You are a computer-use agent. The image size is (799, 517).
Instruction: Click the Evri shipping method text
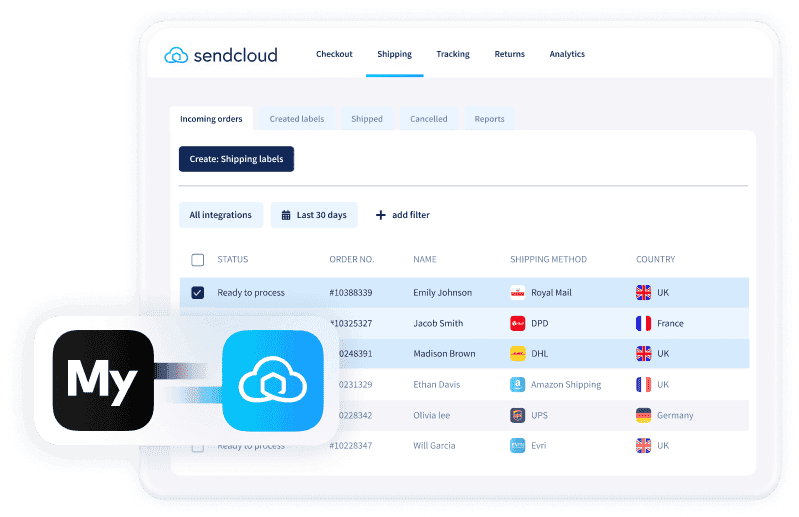(539, 446)
